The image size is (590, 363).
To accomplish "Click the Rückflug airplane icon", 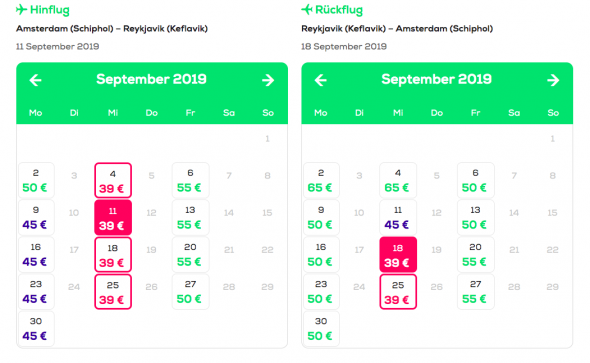I will [307, 9].
